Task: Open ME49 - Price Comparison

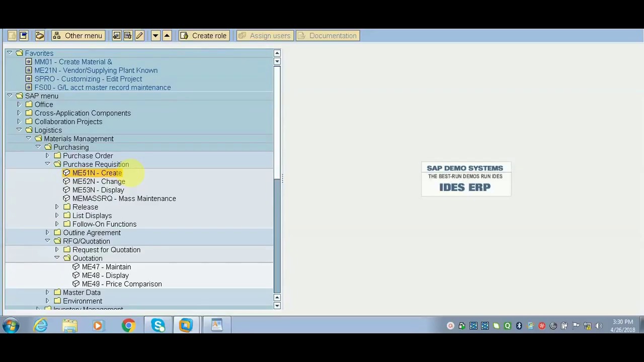Action: (122, 284)
